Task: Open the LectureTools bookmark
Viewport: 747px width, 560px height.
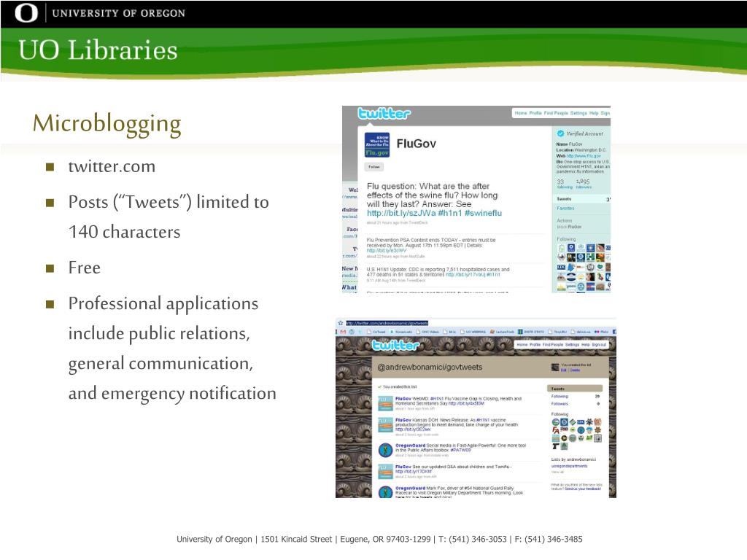Action: click(x=502, y=332)
